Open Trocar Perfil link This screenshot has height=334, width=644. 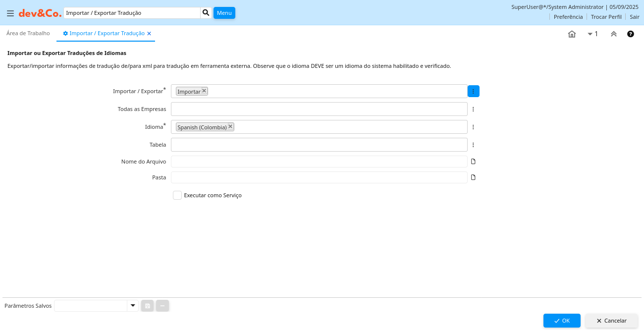606,17
